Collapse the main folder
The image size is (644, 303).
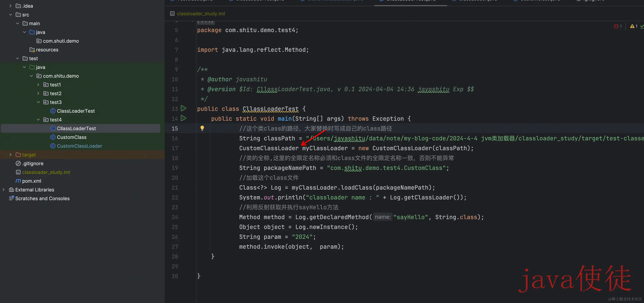17,23
